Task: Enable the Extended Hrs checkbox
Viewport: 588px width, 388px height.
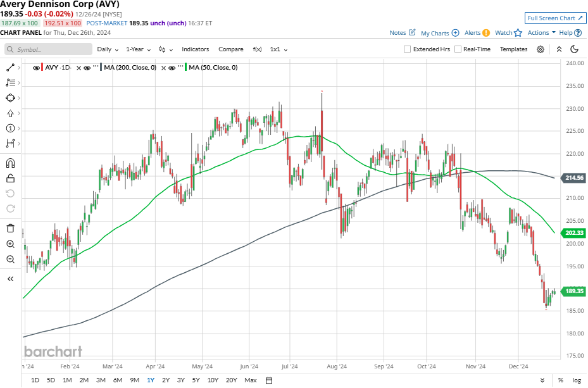Action: pos(407,49)
